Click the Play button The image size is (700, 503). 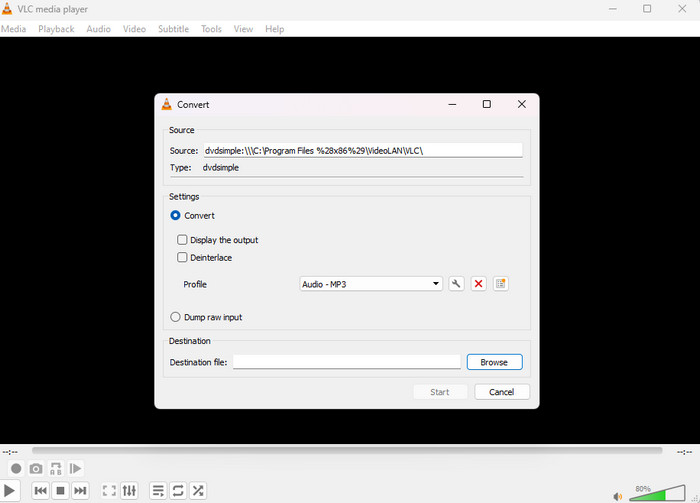click(9, 491)
